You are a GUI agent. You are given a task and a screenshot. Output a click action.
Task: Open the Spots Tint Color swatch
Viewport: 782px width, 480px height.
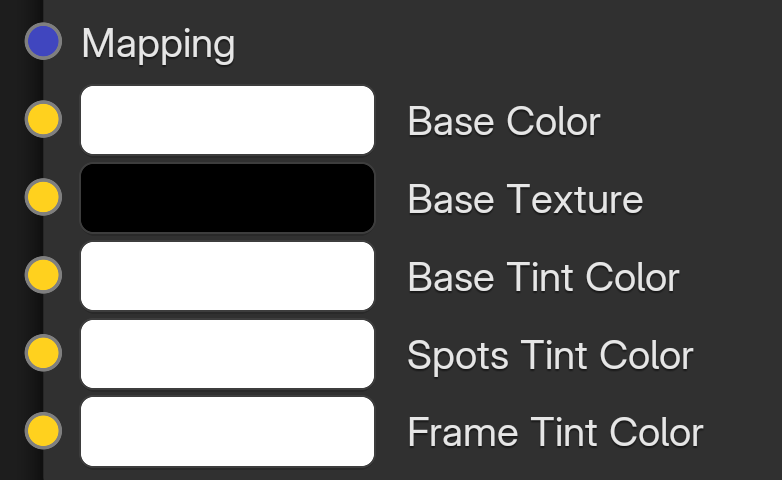227,354
